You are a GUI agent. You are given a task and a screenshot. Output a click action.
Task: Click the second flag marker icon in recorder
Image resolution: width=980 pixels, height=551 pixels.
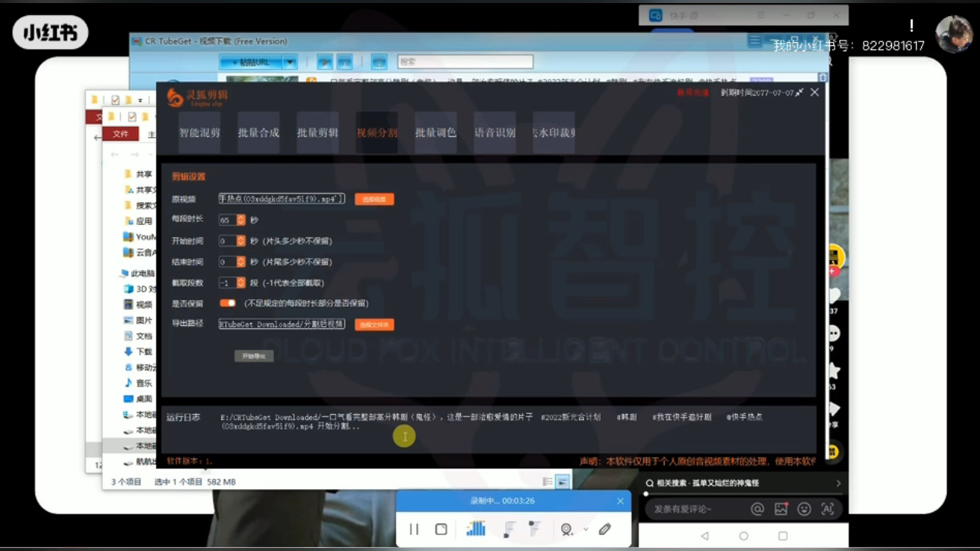pyautogui.click(x=535, y=529)
